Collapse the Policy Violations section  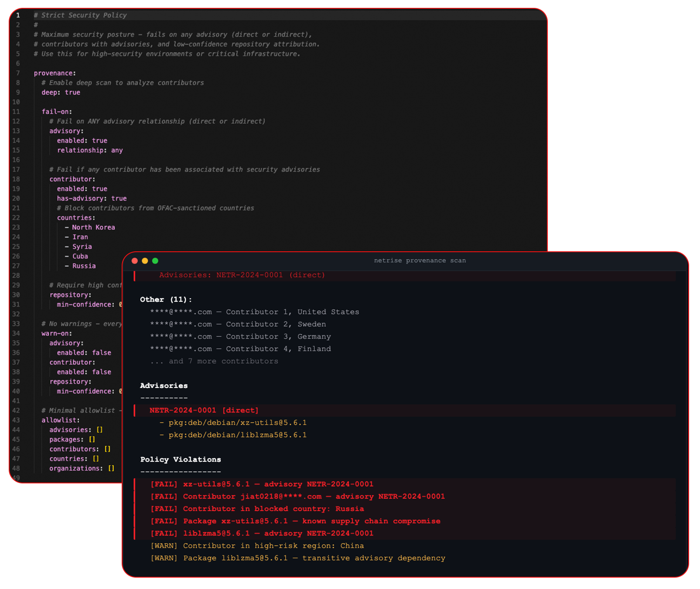tap(180, 459)
